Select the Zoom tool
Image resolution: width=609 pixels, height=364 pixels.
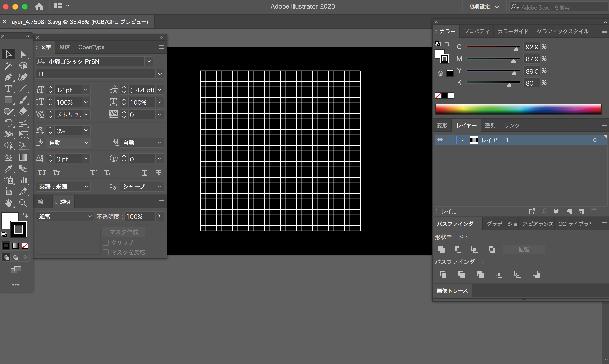23,203
